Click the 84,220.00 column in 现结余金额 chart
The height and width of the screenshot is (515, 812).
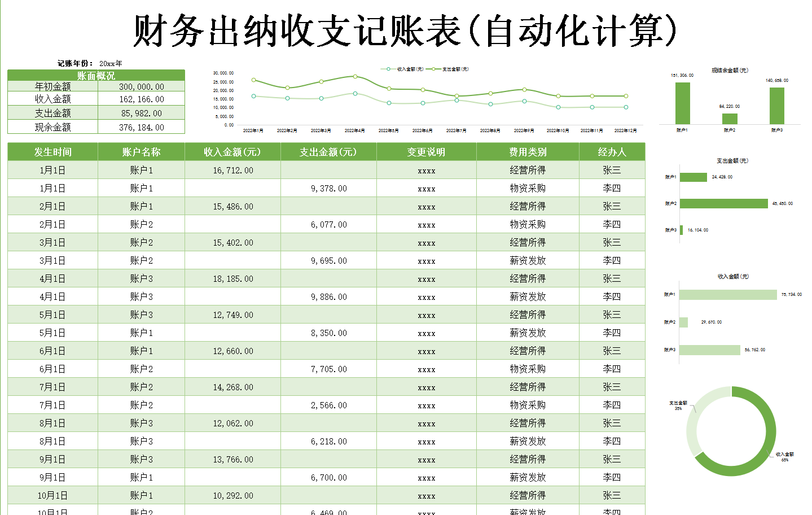pyautogui.click(x=730, y=119)
